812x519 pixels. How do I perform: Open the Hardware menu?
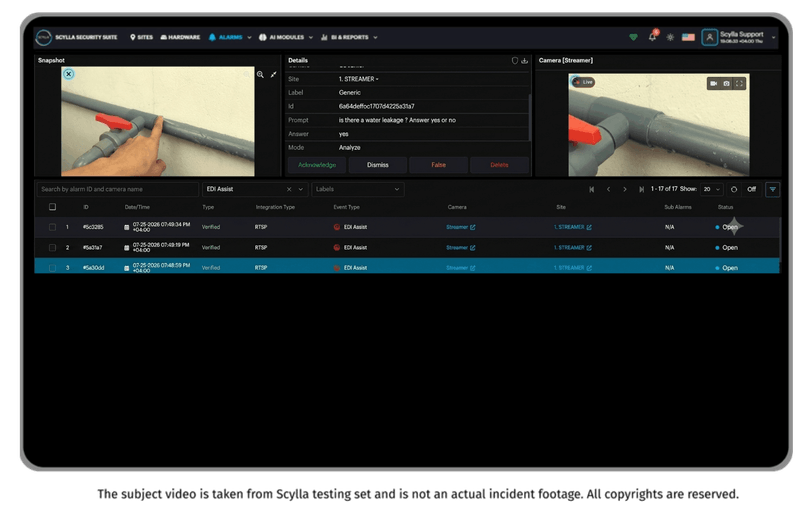pyautogui.click(x=180, y=37)
